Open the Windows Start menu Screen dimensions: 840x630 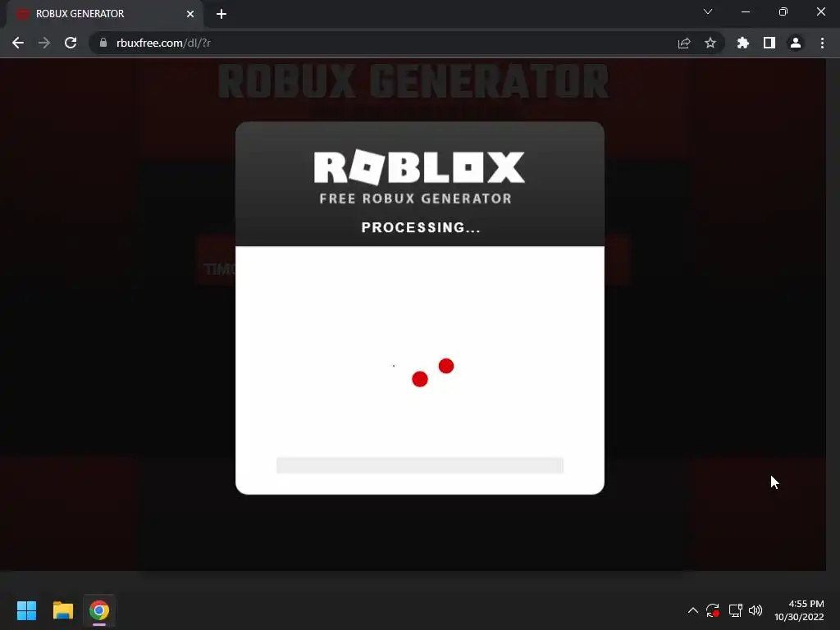(26, 610)
